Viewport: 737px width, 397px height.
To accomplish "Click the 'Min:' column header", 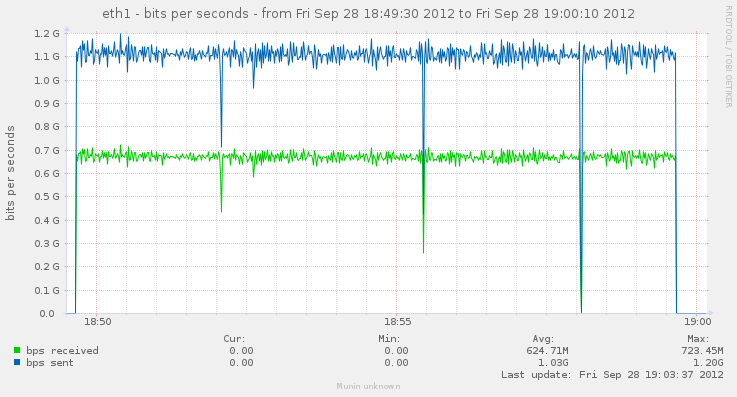I will [389, 339].
